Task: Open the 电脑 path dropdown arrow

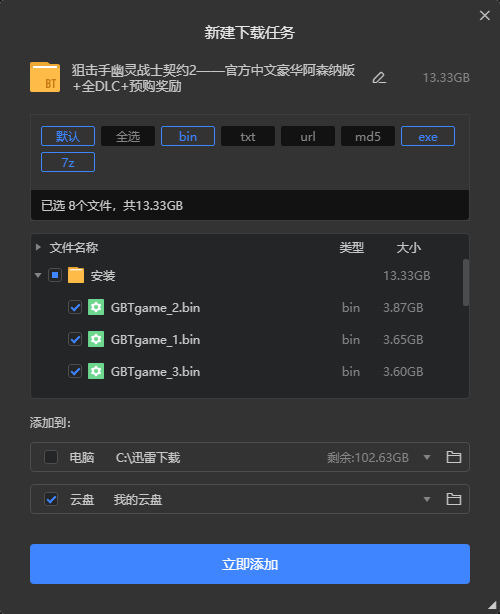Action: (x=427, y=457)
